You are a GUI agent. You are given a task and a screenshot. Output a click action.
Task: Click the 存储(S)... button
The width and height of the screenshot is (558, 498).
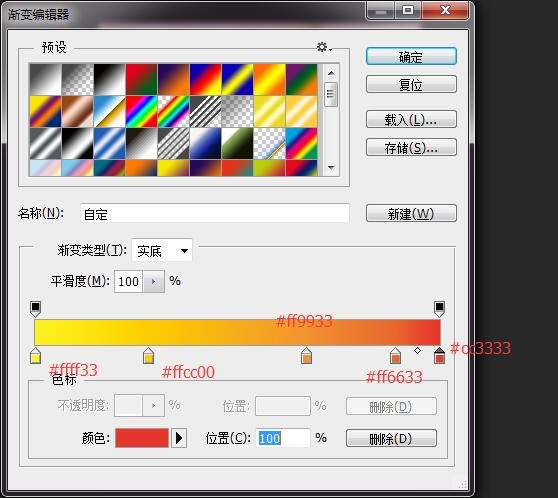pyautogui.click(x=411, y=147)
